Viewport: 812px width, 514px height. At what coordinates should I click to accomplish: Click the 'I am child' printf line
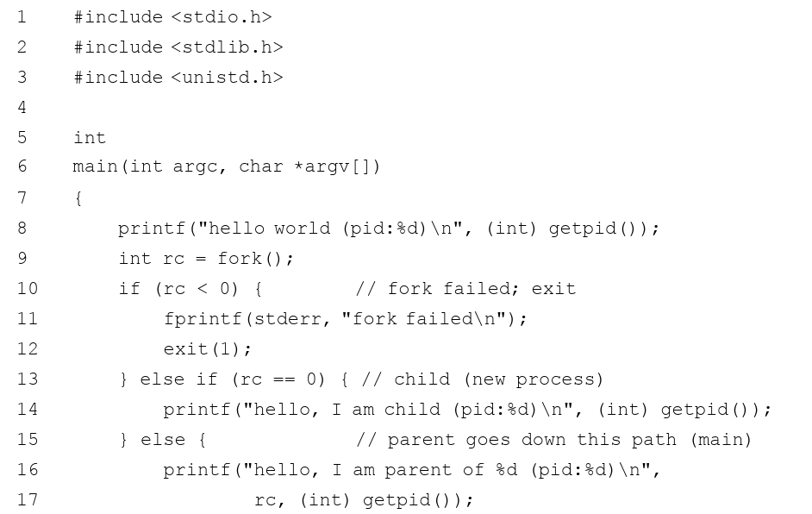(467, 410)
